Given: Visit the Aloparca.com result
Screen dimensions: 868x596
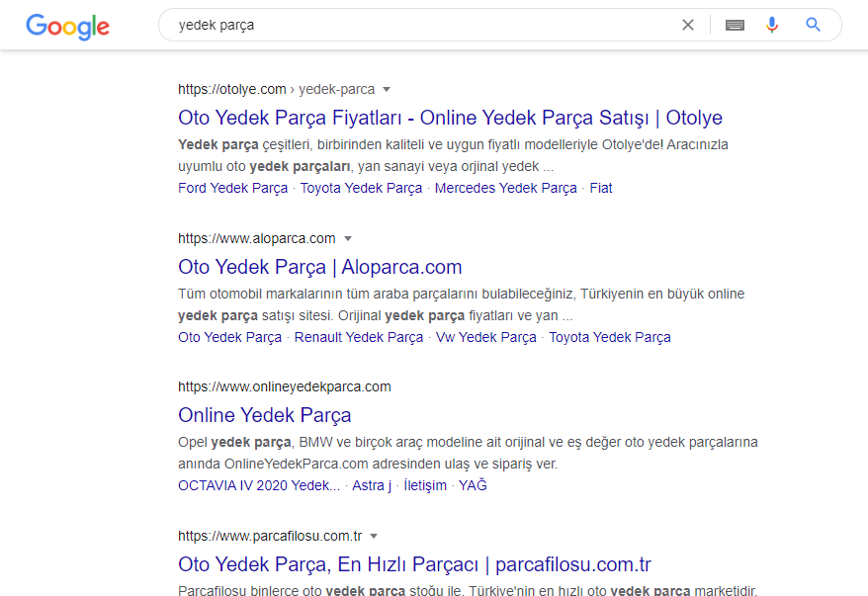Looking at the screenshot, I should coord(319,267).
